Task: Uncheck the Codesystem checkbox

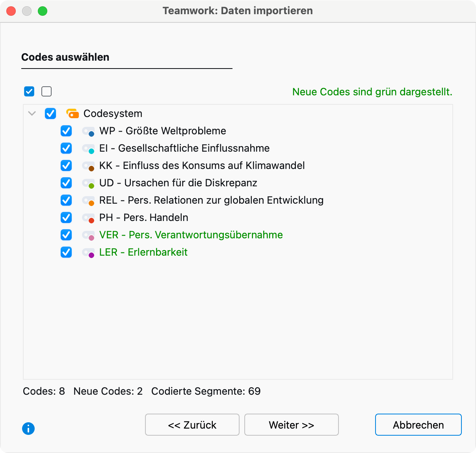Action: point(50,113)
